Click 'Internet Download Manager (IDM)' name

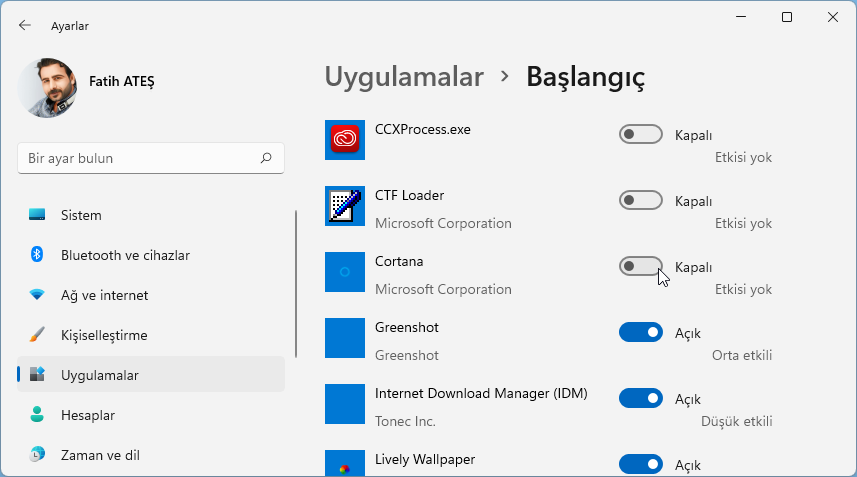click(x=481, y=393)
